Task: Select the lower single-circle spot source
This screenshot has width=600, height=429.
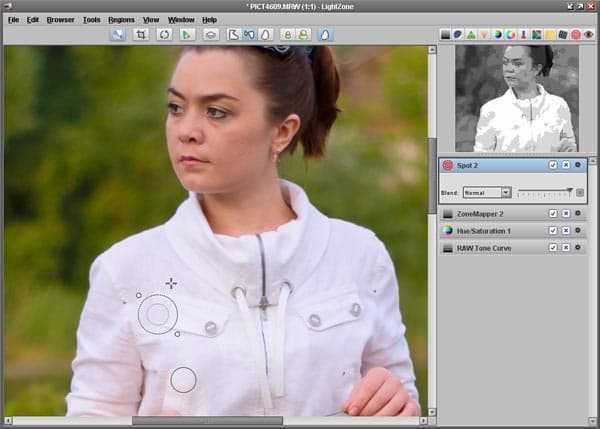Action: tap(183, 380)
